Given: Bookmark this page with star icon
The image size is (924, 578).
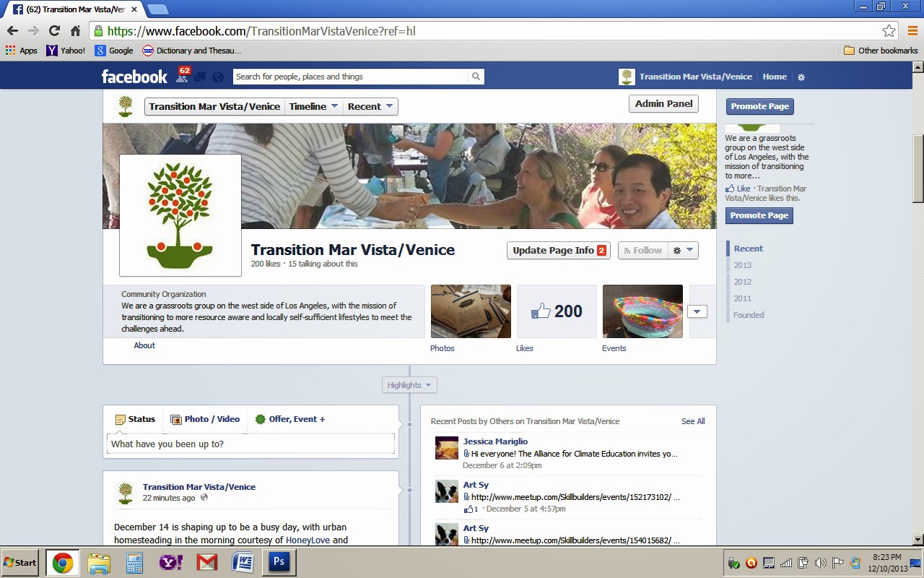Looking at the screenshot, I should tap(889, 31).
